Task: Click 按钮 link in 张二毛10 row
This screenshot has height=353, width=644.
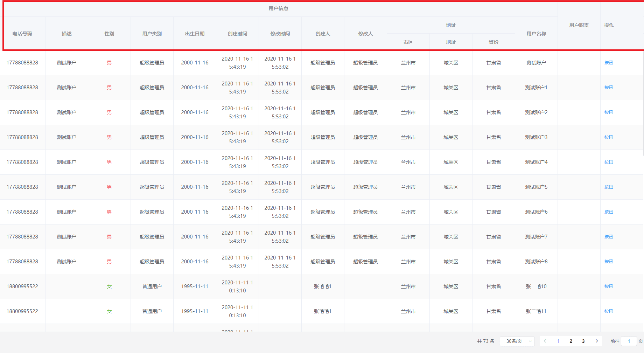Action: pyautogui.click(x=609, y=286)
